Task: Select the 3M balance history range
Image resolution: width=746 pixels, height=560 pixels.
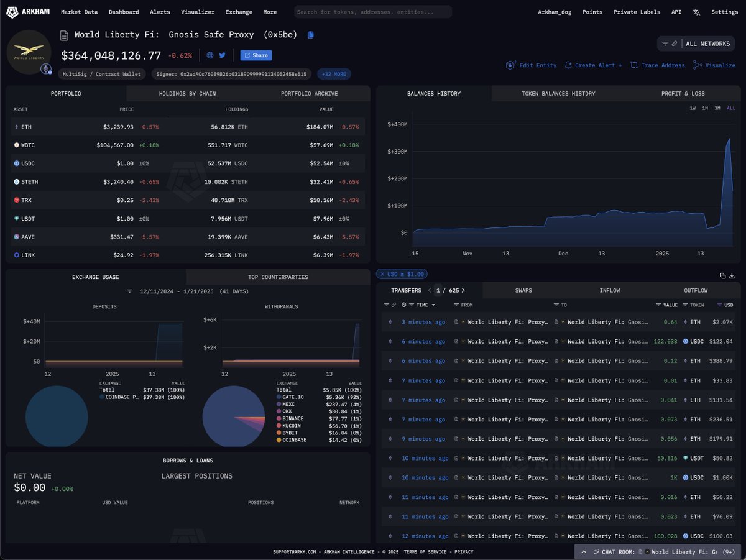Action: 717,108
